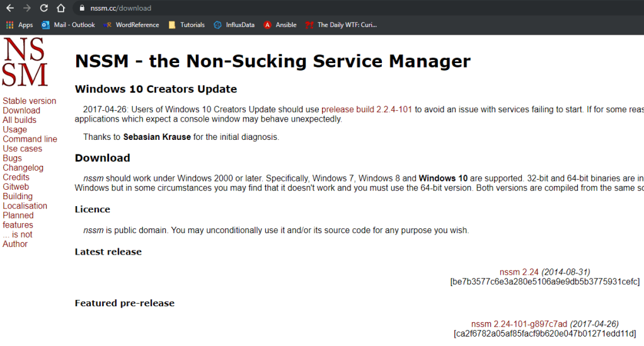
Task: Open the WordReference bookmark
Action: point(131,25)
